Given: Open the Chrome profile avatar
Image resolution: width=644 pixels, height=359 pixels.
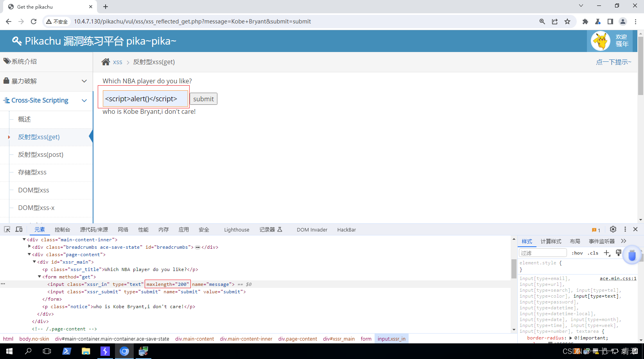Looking at the screenshot, I should click(623, 22).
